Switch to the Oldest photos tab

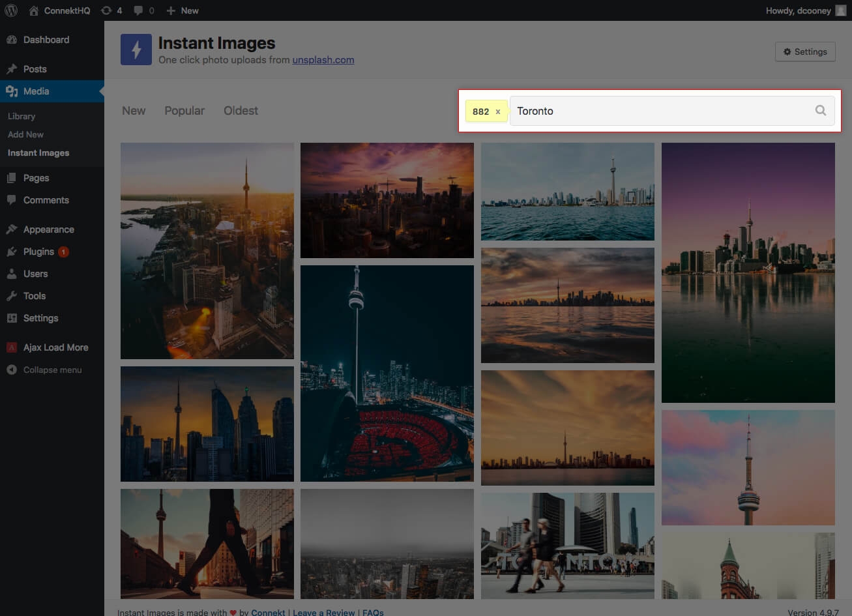coord(241,111)
